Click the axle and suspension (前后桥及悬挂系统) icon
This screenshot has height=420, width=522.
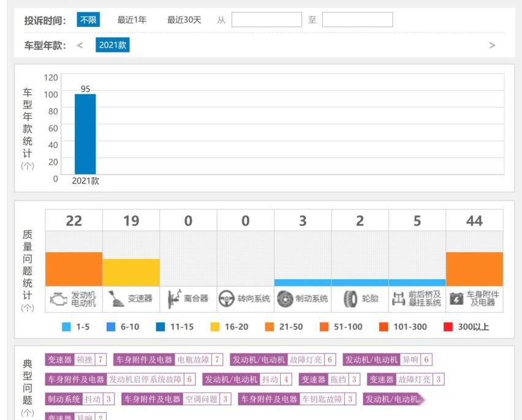[x=399, y=299]
